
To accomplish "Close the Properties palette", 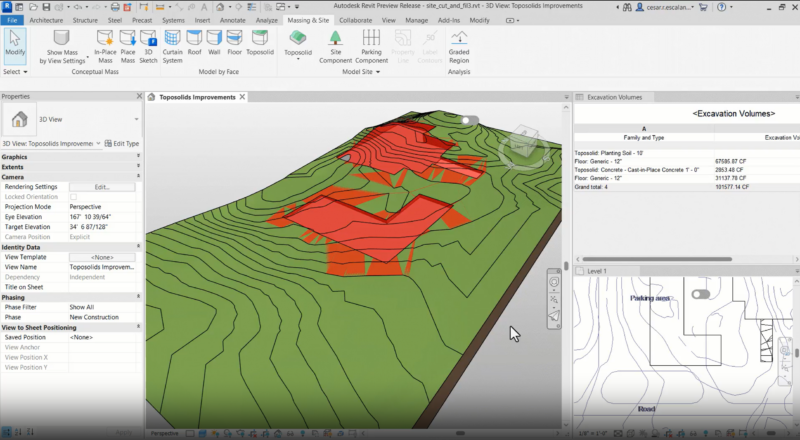I will point(139,96).
